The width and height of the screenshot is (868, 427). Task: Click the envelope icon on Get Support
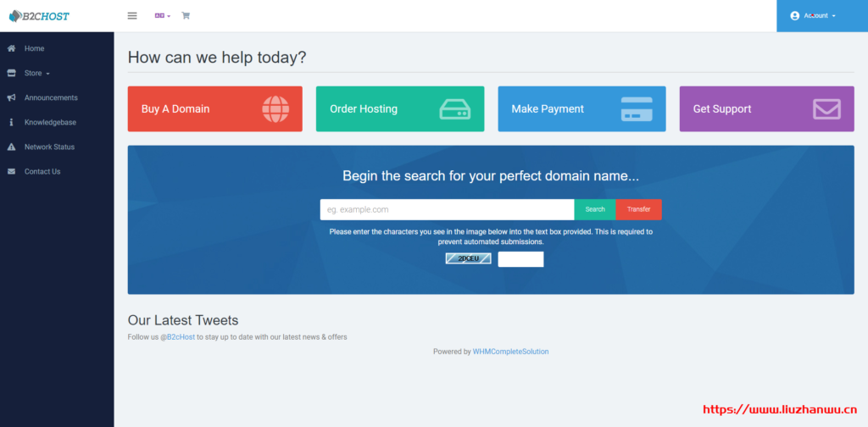[826, 109]
